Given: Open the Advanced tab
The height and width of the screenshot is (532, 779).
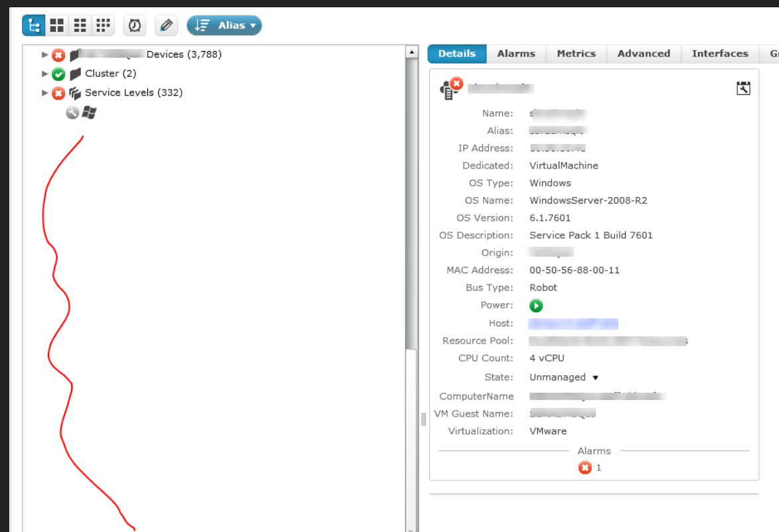Looking at the screenshot, I should coord(644,54).
